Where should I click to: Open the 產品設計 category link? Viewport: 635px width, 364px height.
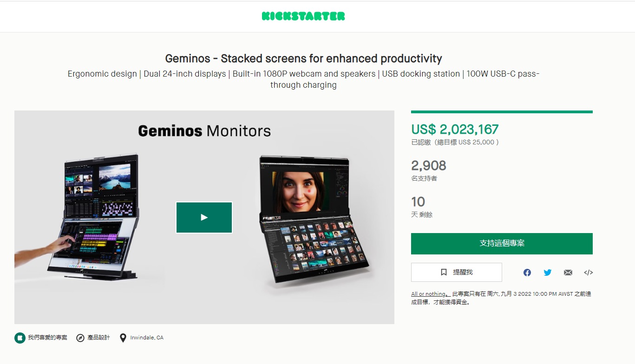tap(99, 338)
